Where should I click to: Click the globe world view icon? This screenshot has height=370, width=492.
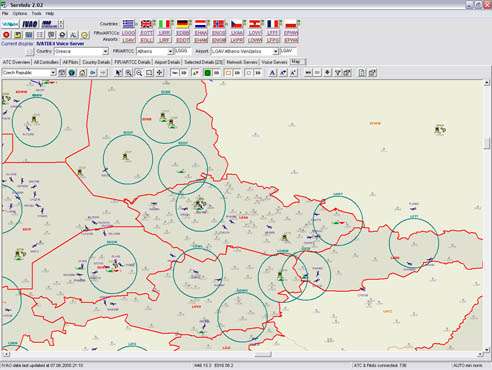point(72,73)
